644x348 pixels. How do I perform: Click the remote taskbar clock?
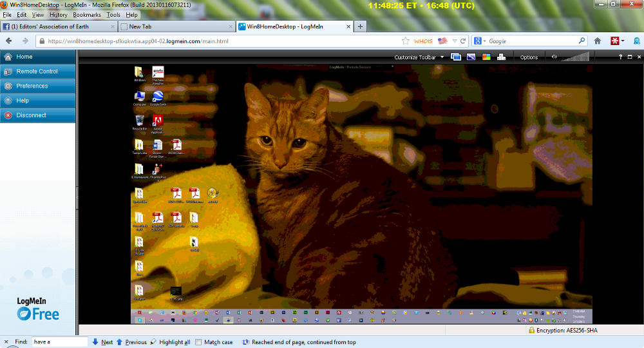tap(579, 316)
